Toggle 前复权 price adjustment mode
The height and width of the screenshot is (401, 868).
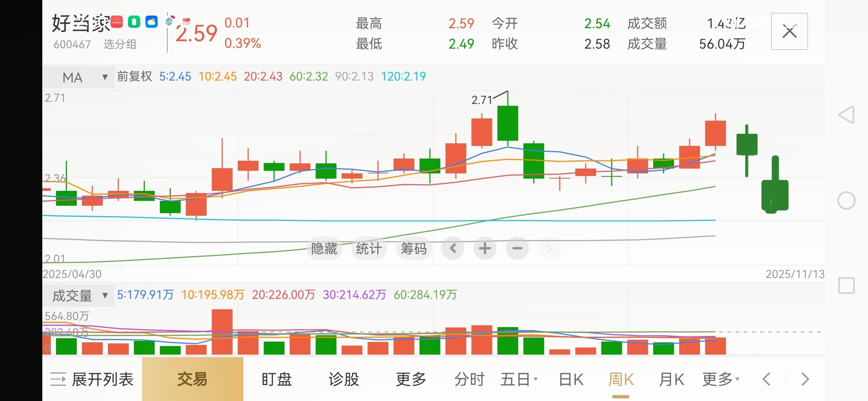pos(134,76)
